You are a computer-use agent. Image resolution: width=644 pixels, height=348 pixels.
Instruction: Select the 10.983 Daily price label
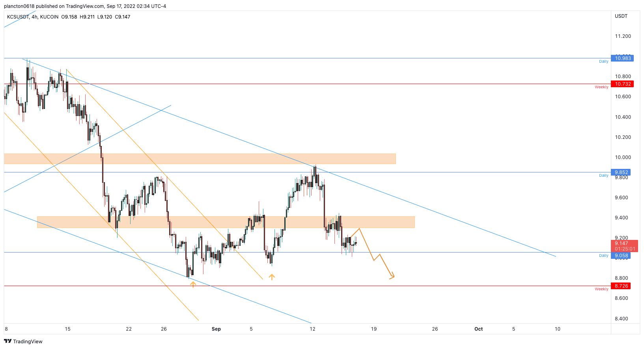[x=622, y=58]
